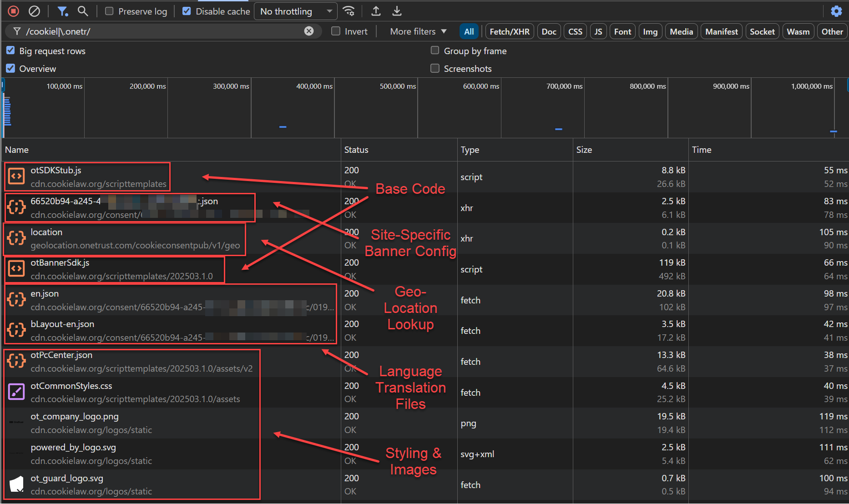Enable Preserve log checkbox
The width and height of the screenshot is (849, 504).
tap(109, 11)
